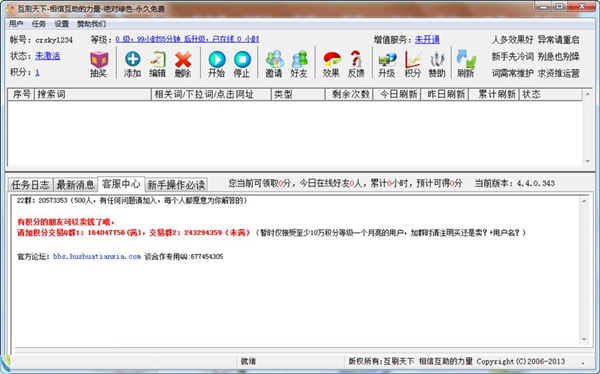The width and height of the screenshot is (600, 374).
Task: Open the 任务 menu
Action: [39, 24]
